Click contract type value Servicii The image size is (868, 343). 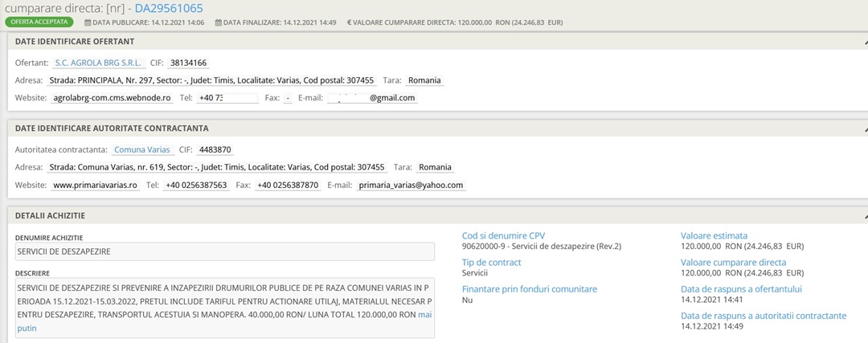tap(475, 273)
